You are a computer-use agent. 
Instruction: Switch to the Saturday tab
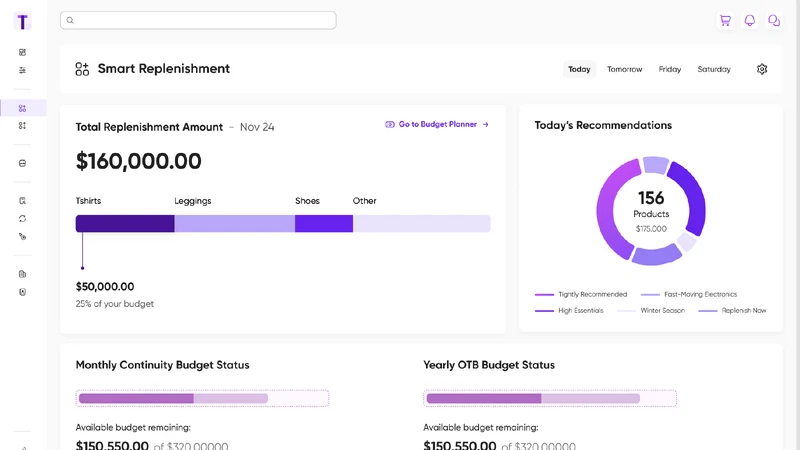coord(714,69)
